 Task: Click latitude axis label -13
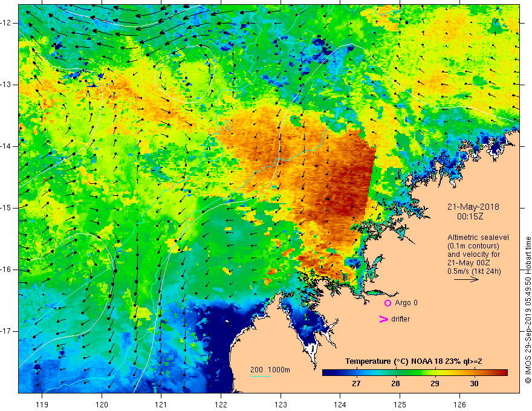tap(6, 85)
